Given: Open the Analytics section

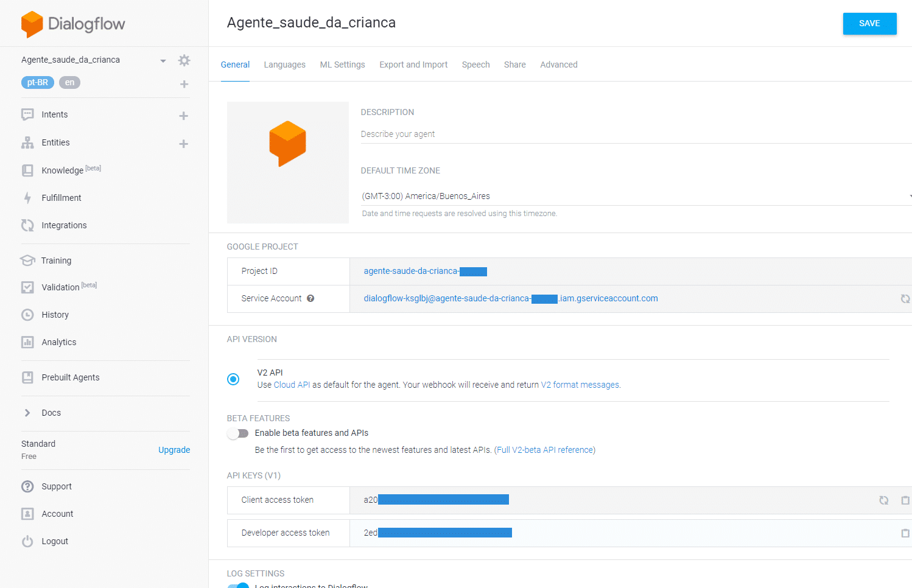Looking at the screenshot, I should pyautogui.click(x=59, y=342).
